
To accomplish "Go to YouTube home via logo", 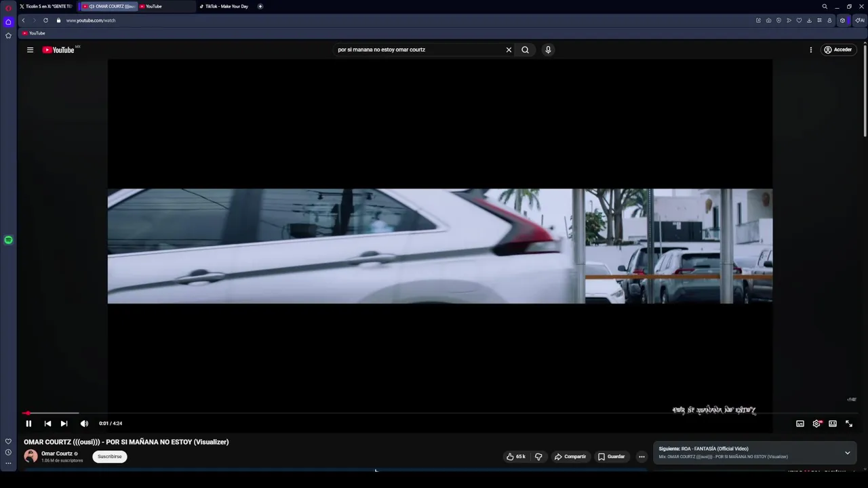I will click(58, 49).
